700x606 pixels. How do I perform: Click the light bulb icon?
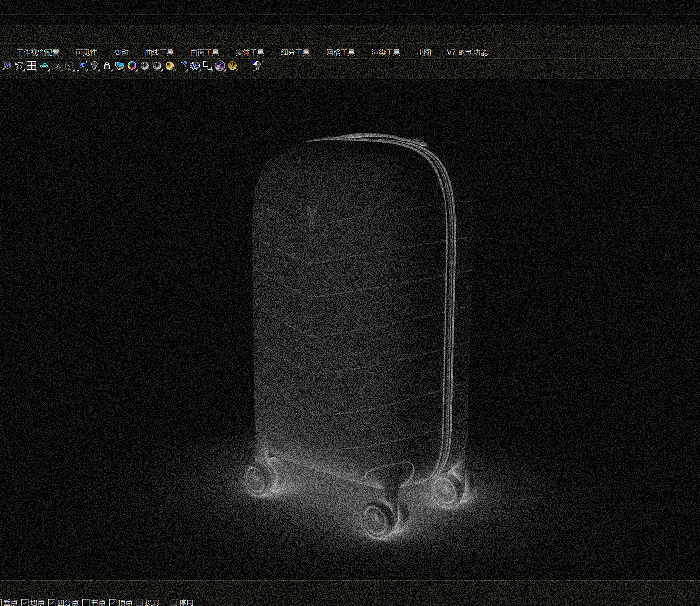[94, 66]
